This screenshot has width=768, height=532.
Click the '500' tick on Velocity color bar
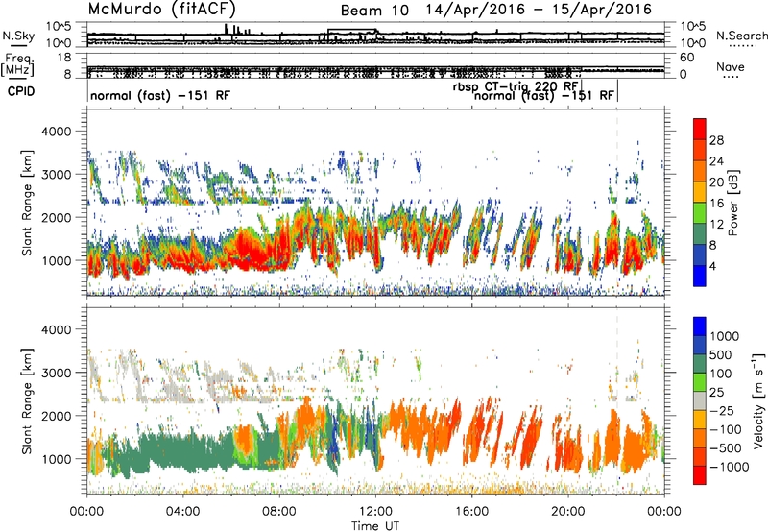(x=723, y=354)
